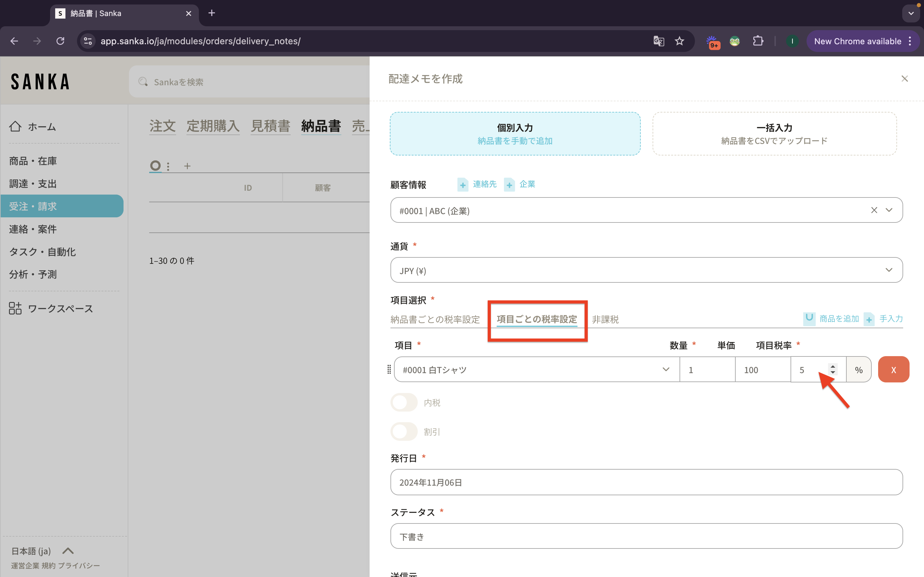Click the 発行日 date field
Screen dimensions: 924x577
(x=646, y=482)
